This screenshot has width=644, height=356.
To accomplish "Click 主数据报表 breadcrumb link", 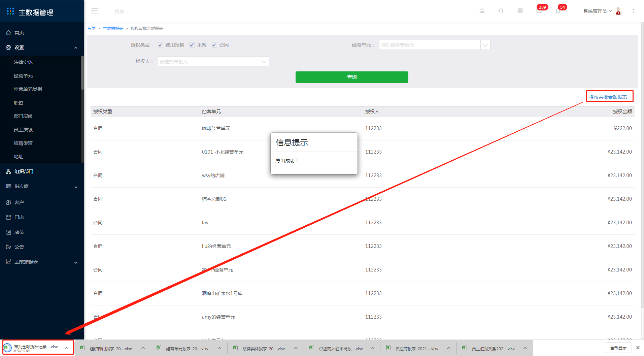I will click(113, 29).
